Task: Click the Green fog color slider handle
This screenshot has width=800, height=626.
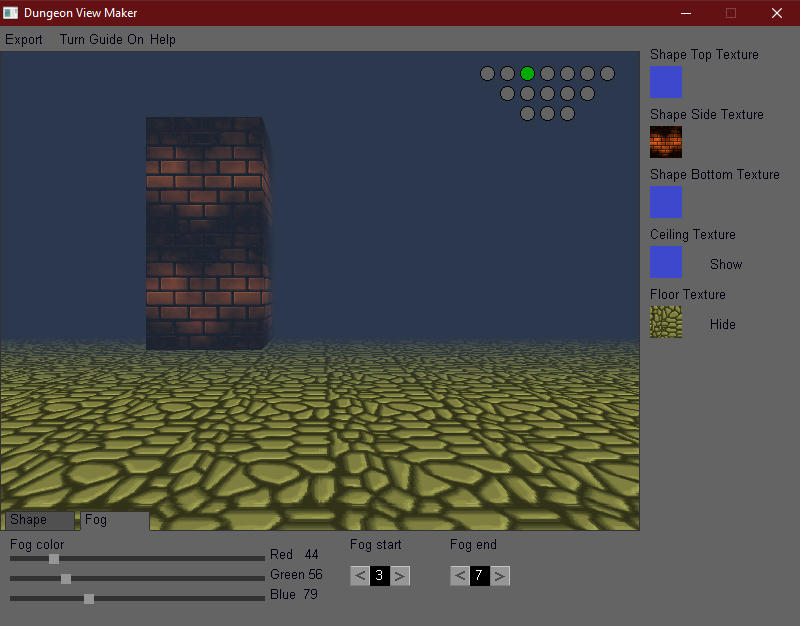Action: 66,579
